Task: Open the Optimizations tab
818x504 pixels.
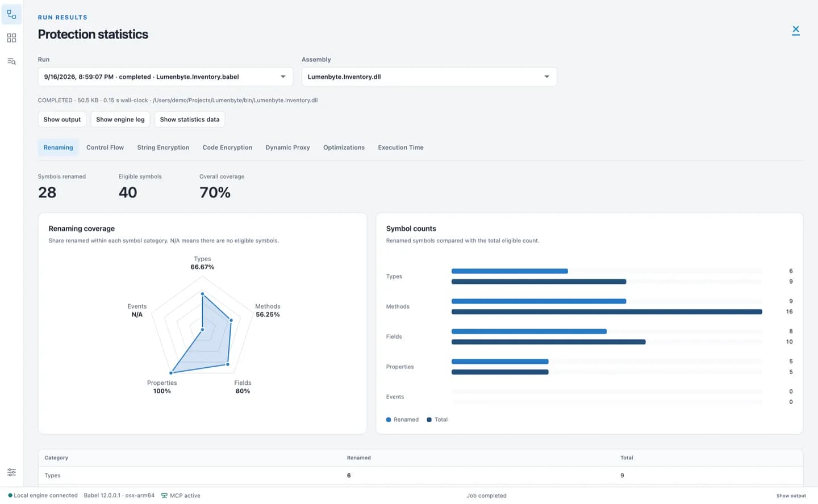Action: click(x=344, y=148)
